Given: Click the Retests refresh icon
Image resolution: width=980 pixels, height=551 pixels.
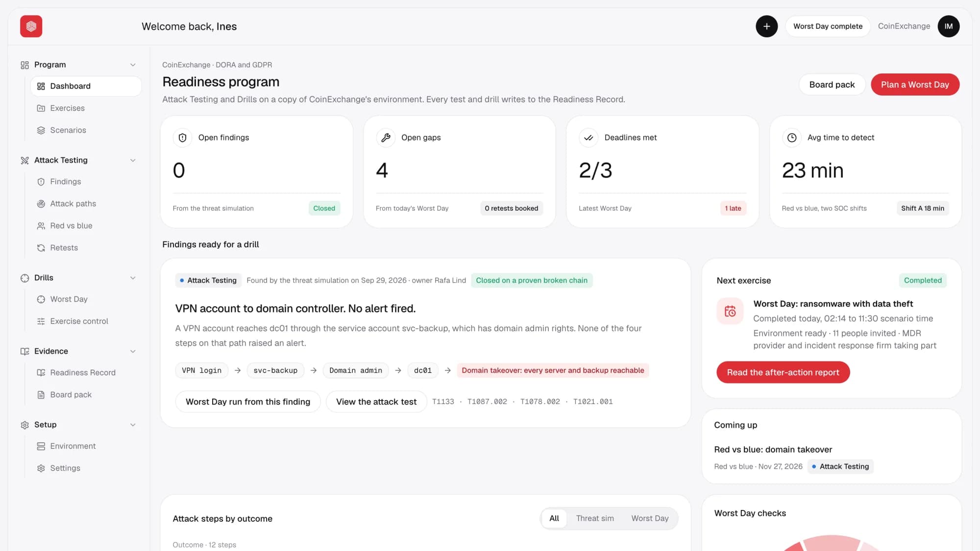Looking at the screenshot, I should (41, 248).
